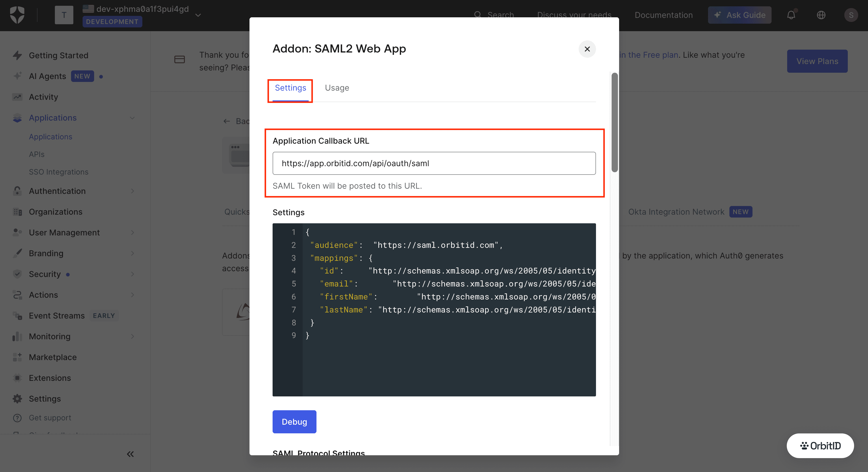The image size is (868, 472).
Task: Click the Auth0 shield logo
Action: [x=17, y=15]
